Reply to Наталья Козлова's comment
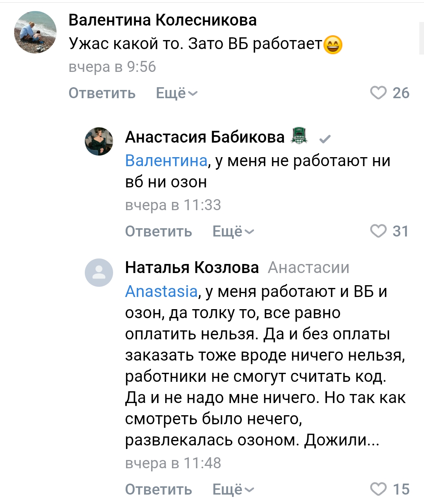 pyautogui.click(x=159, y=489)
